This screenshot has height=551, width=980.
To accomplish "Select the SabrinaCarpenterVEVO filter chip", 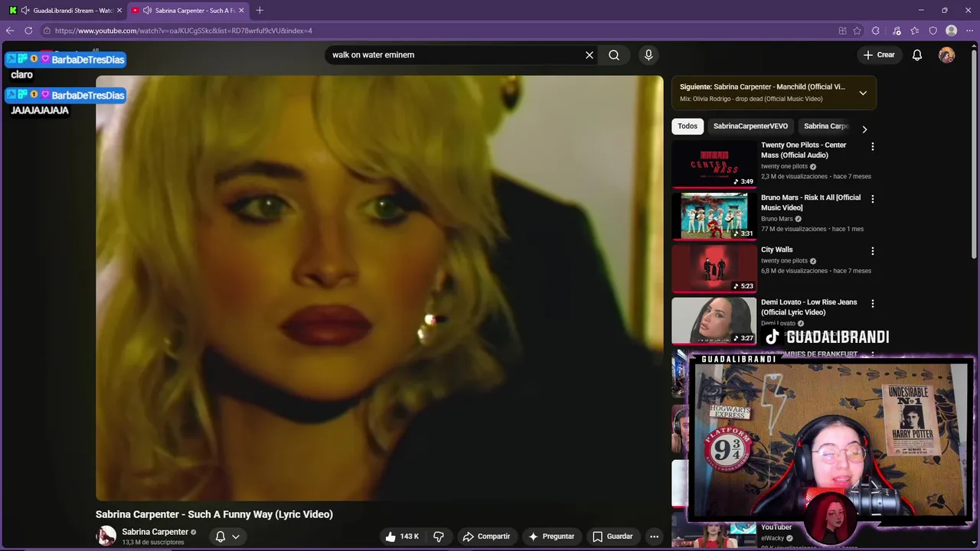I will [750, 126].
